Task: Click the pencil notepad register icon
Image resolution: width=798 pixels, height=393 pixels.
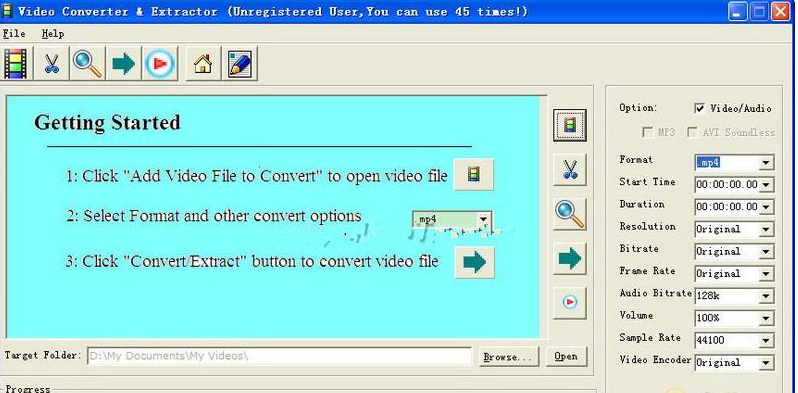Action: click(240, 64)
